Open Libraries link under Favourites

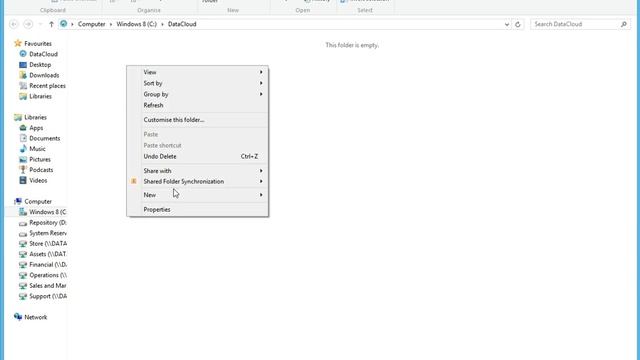[x=40, y=96]
